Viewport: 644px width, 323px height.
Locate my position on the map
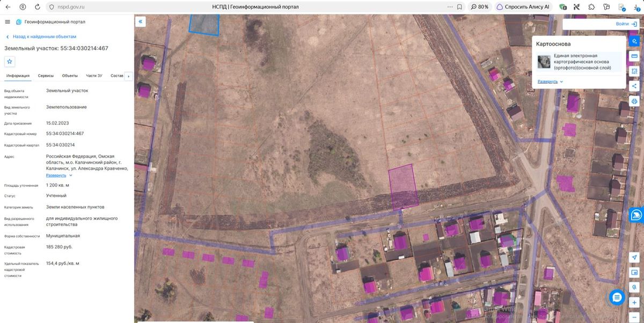(x=634, y=258)
